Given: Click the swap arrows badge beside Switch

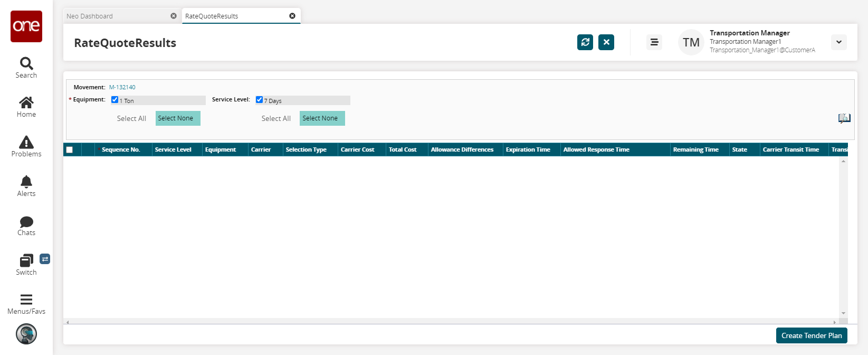Looking at the screenshot, I should coord(45,259).
